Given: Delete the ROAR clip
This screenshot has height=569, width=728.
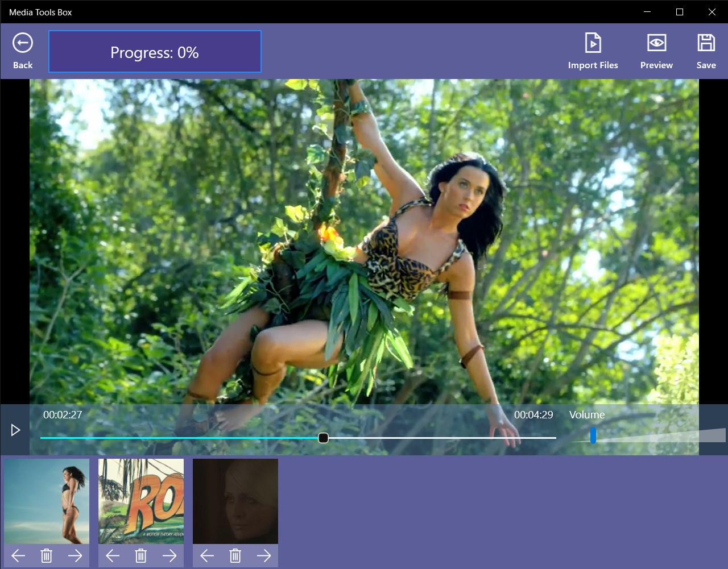Looking at the screenshot, I should point(141,556).
